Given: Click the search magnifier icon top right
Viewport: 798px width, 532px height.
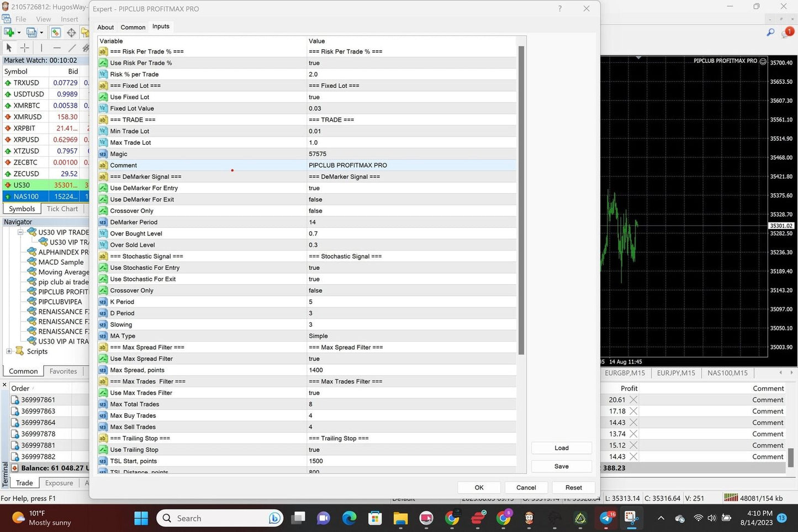Looking at the screenshot, I should click(x=770, y=33).
